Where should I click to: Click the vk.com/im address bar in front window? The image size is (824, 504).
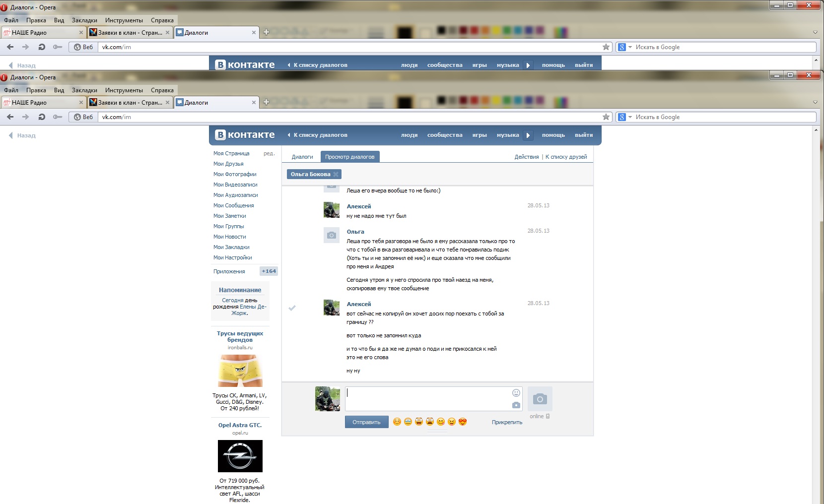(x=349, y=117)
